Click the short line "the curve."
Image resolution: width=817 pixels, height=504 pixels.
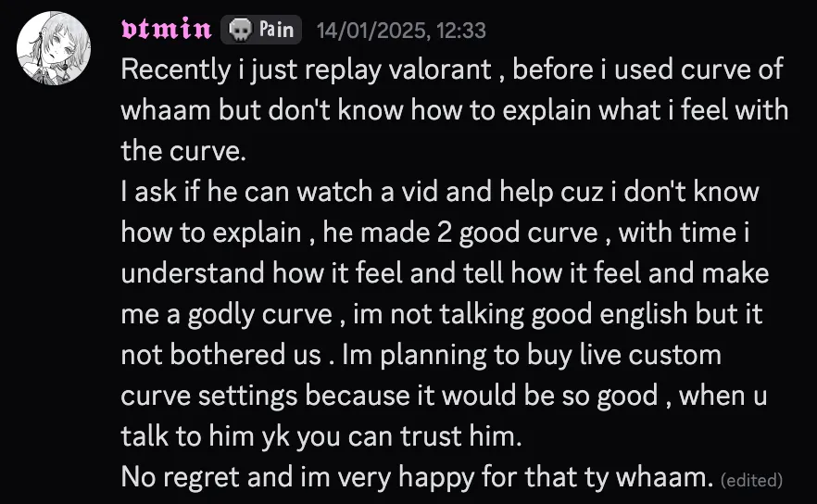pyautogui.click(x=174, y=150)
